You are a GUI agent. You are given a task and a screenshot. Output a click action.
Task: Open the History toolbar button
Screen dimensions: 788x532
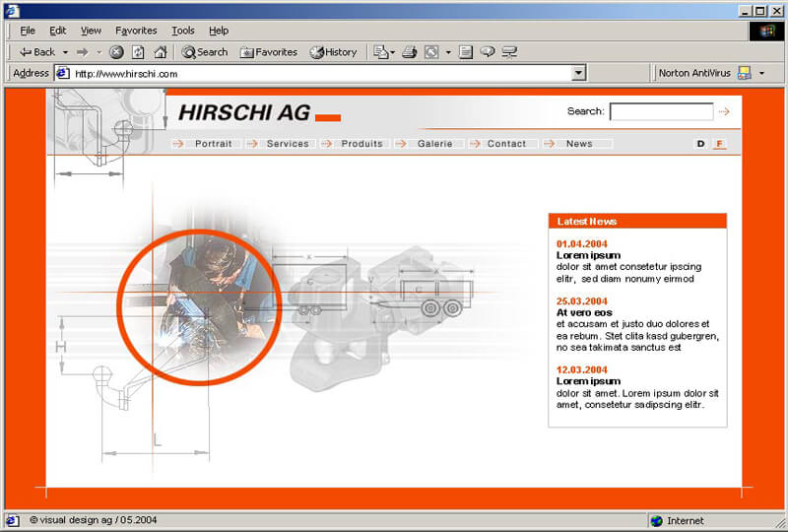(334, 52)
